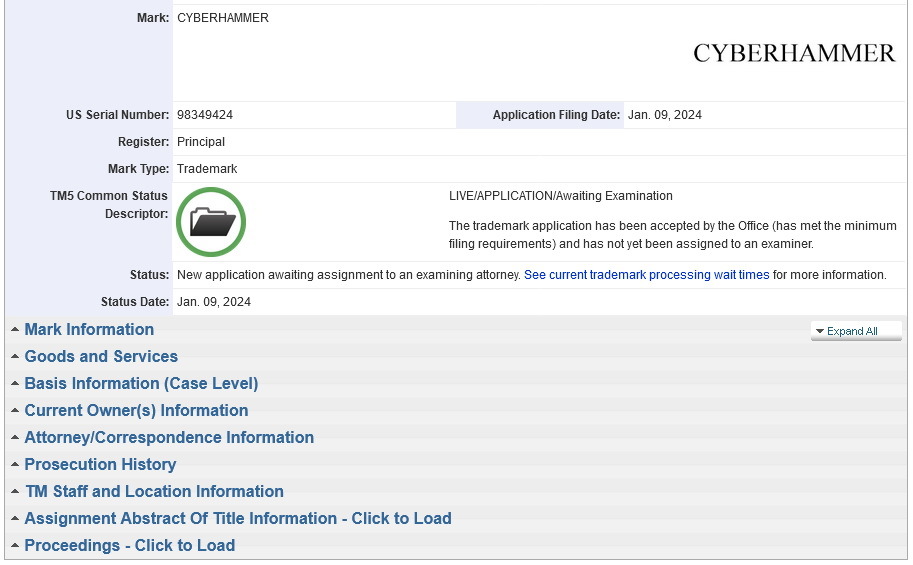Image resolution: width=913 pixels, height=565 pixels.
Task: Show TM Staff and Location Information
Action: 154,492
